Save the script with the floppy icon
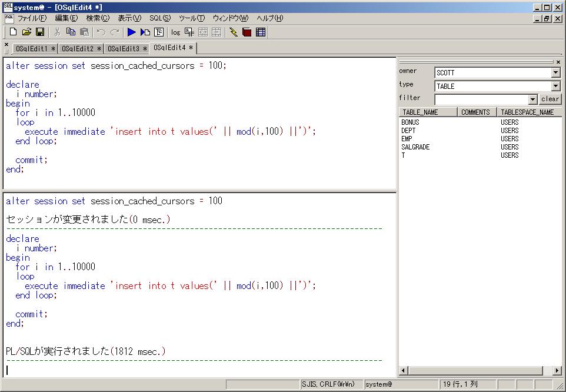566x392 pixels. 40,32
